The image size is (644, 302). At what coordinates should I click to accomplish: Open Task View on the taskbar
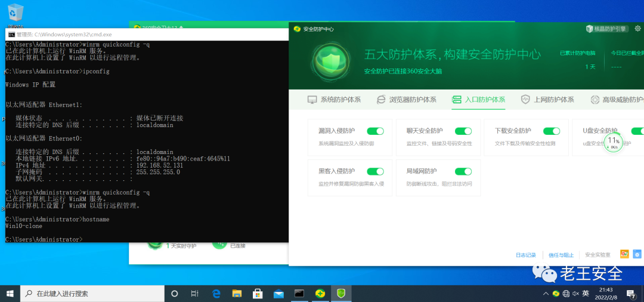pyautogui.click(x=194, y=294)
